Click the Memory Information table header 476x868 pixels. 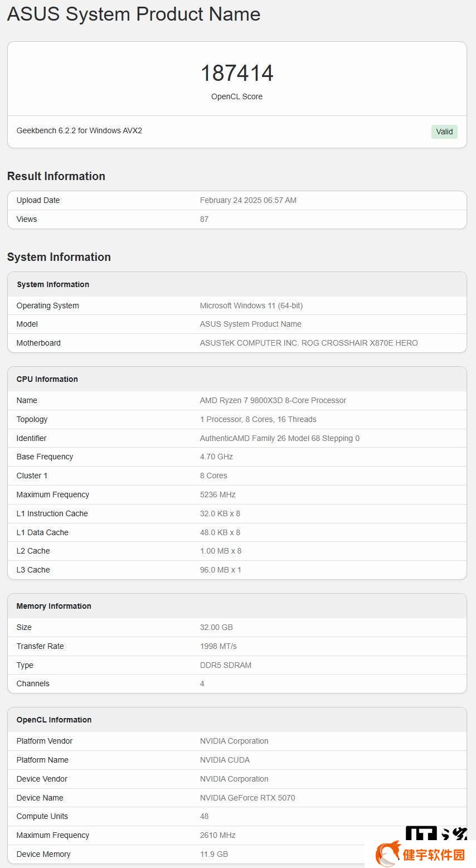coord(237,606)
